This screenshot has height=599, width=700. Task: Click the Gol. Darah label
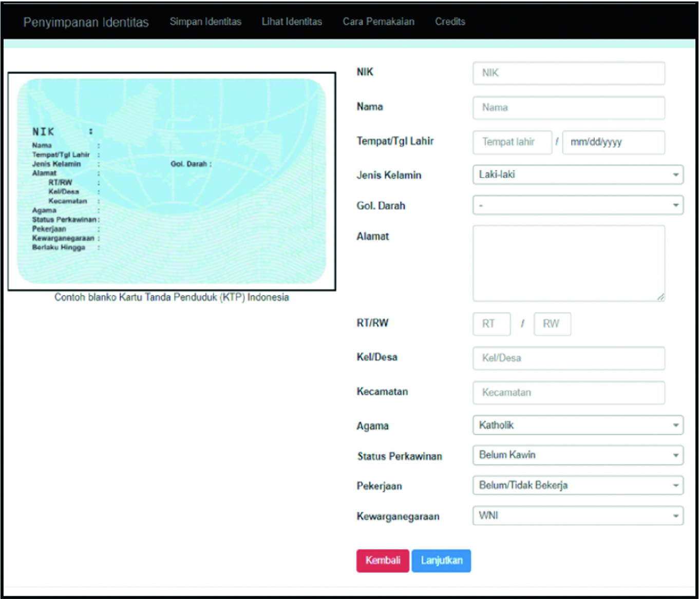[x=381, y=206]
